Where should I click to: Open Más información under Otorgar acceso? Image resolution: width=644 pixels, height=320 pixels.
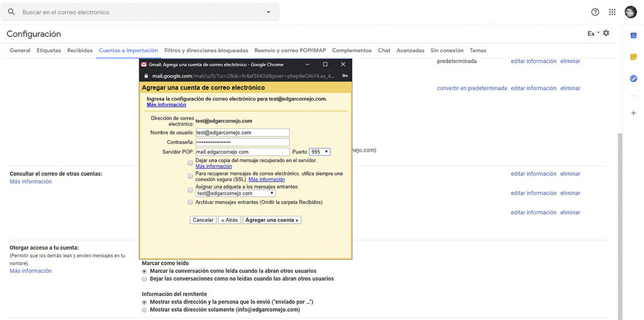click(31, 271)
